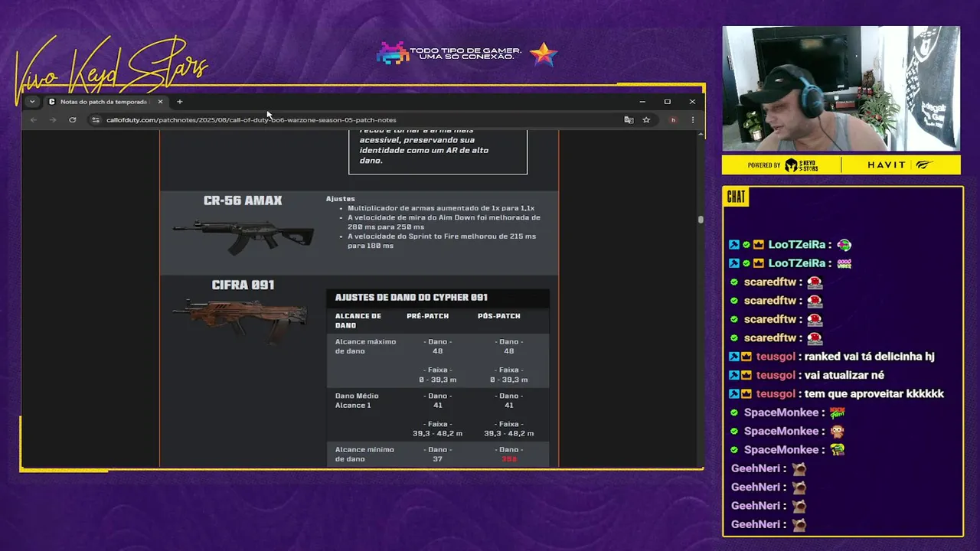Click teusgol message vai atualizar né
This screenshot has width=980, height=551.
[844, 375]
